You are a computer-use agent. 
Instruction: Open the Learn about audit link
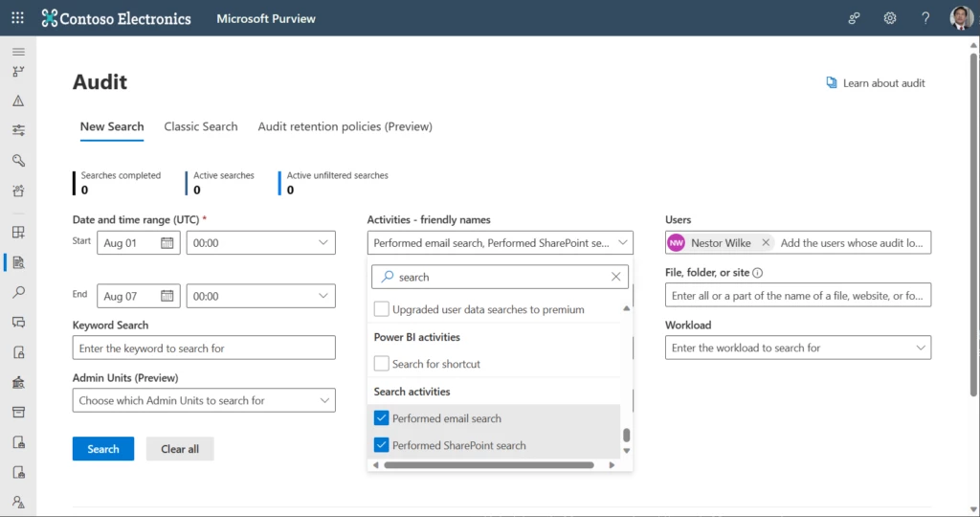(x=883, y=83)
